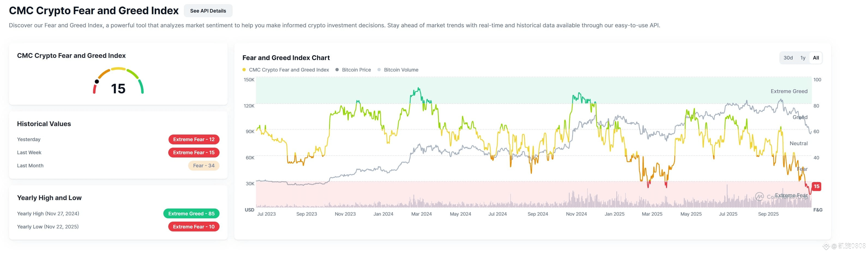Click the Fear - 34 Last Month badge
This screenshot has height=253, width=868.
(x=204, y=165)
